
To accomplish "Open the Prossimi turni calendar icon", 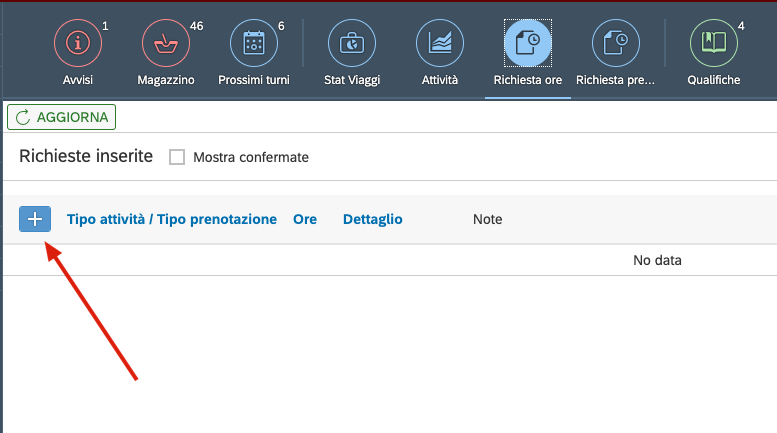I will pos(253,43).
